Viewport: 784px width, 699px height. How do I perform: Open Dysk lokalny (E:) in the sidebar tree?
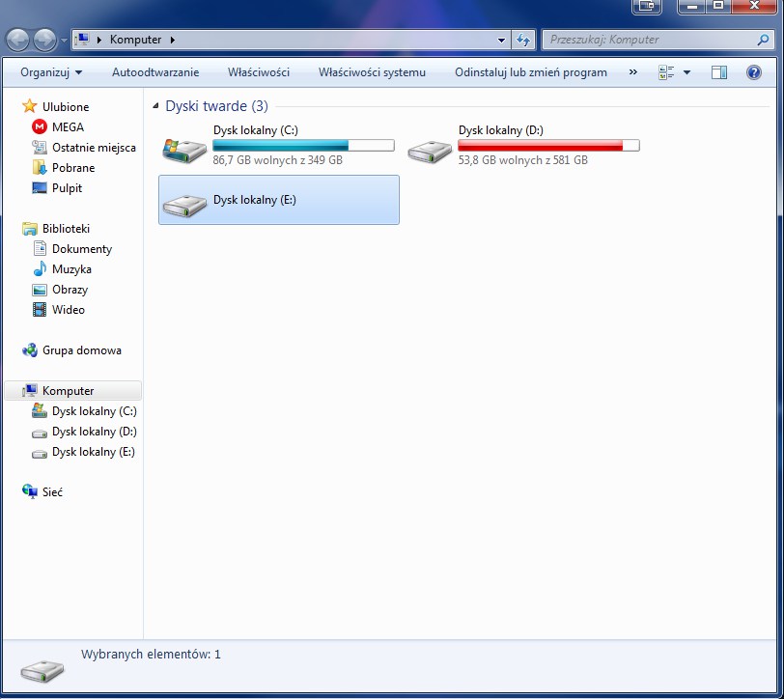(x=94, y=452)
